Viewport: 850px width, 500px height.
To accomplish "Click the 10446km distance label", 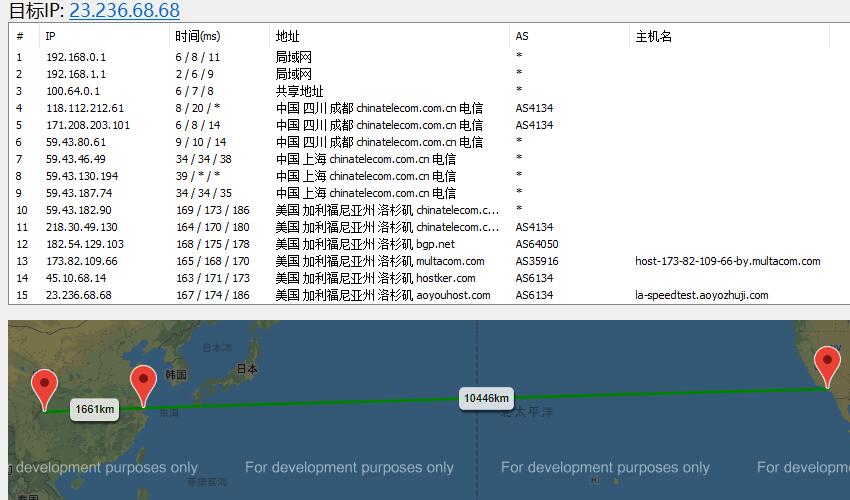I will tap(486, 399).
